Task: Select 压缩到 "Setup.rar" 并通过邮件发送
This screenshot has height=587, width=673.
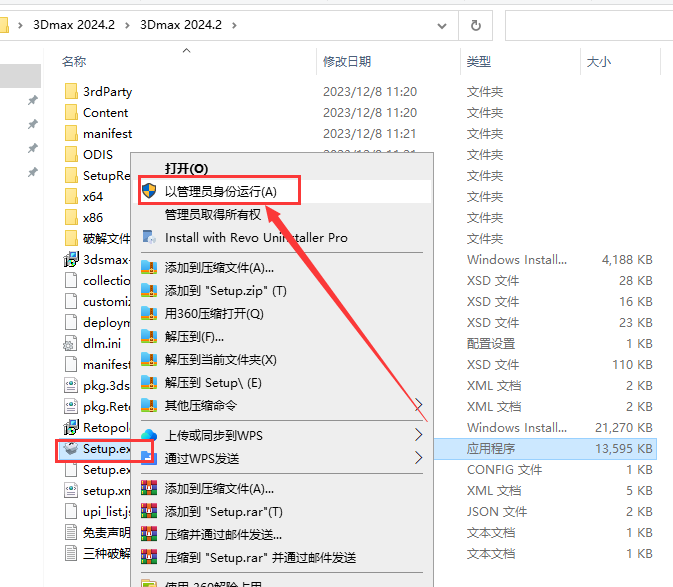Action: click(x=260, y=558)
